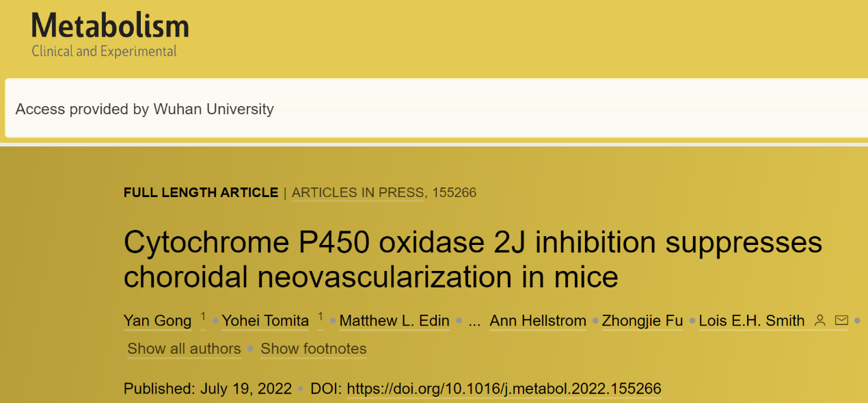Expand Show footnotes
868x403 pixels.
(313, 348)
